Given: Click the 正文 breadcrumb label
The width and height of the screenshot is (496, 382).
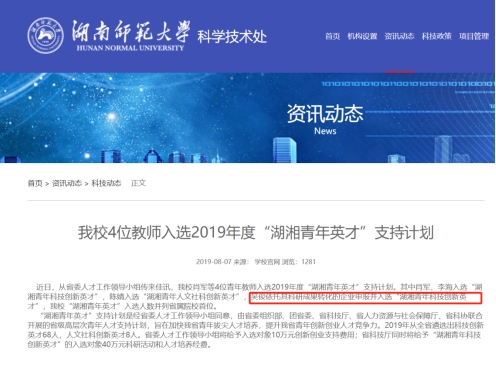Looking at the screenshot, I should [138, 183].
